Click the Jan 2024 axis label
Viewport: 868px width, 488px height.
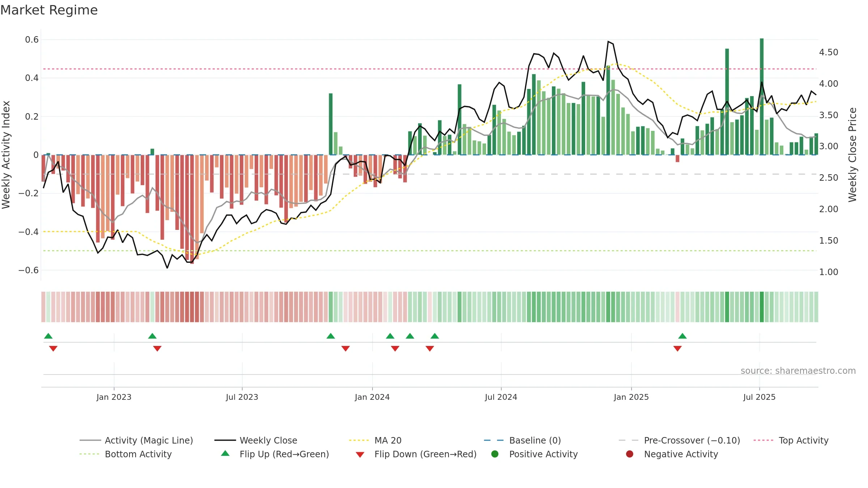(372, 397)
